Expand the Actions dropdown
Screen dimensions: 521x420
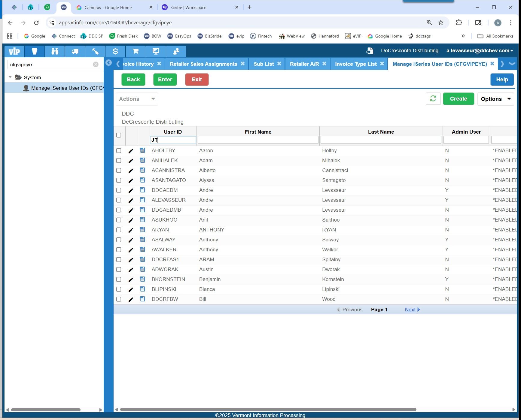(137, 99)
